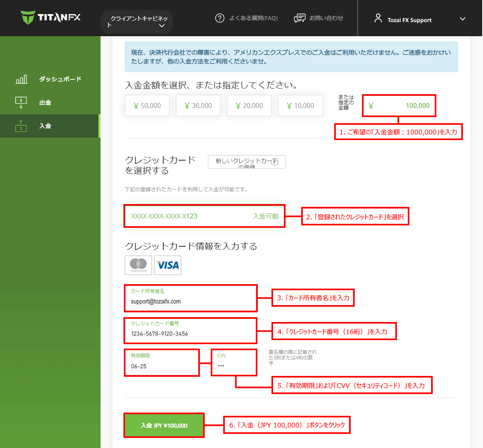Select the VISA payment icon
Image resolution: width=483 pixels, height=448 pixels.
pyautogui.click(x=168, y=265)
